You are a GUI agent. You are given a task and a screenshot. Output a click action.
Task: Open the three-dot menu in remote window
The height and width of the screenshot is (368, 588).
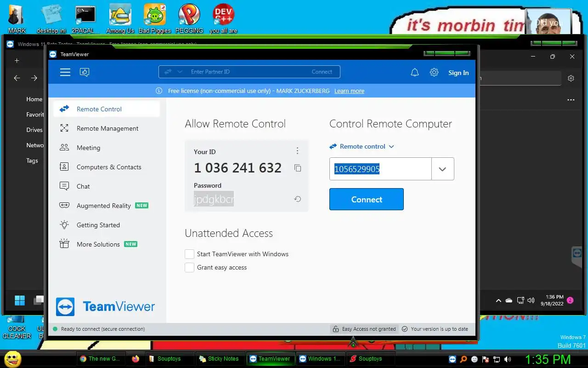pos(571,99)
